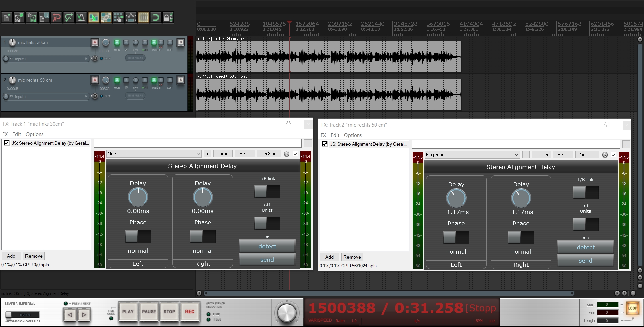
Task: Arm record on track 1 'mic links 30cm'
Action: (95, 42)
